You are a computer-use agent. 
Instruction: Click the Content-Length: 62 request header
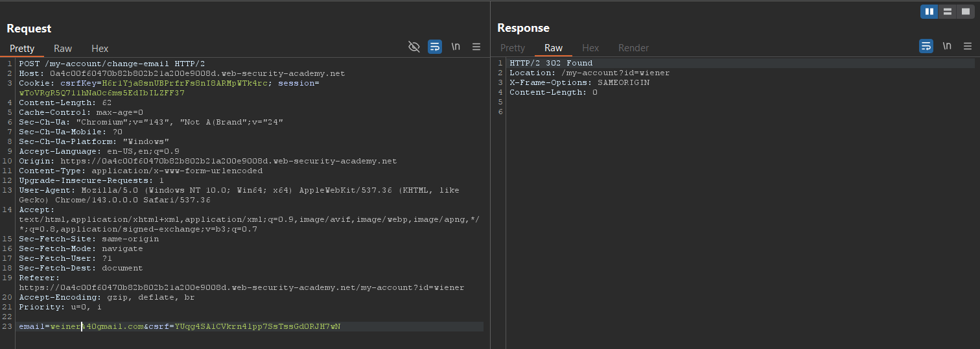coord(65,102)
